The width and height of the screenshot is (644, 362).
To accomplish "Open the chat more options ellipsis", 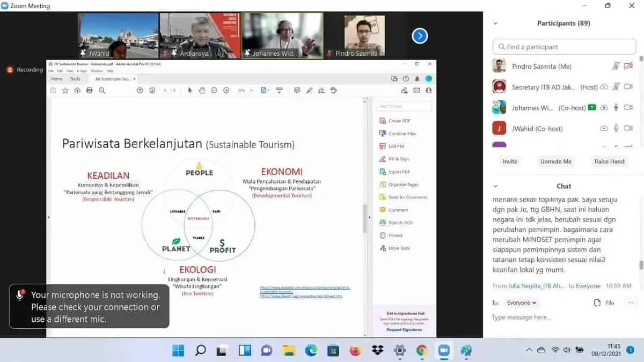I will click(631, 303).
